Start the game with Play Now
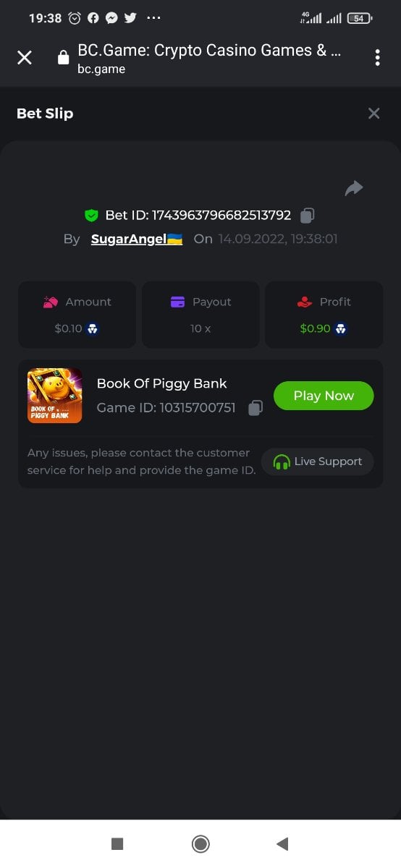 click(x=324, y=396)
